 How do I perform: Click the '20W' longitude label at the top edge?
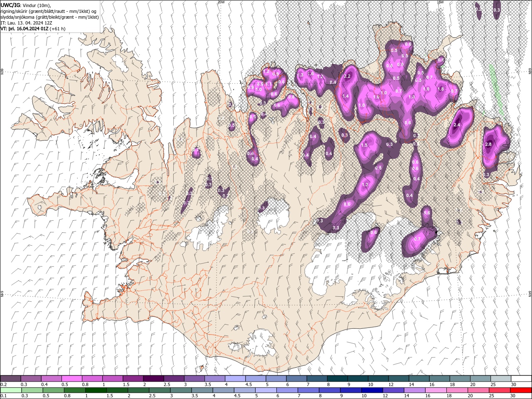coord(221,2)
